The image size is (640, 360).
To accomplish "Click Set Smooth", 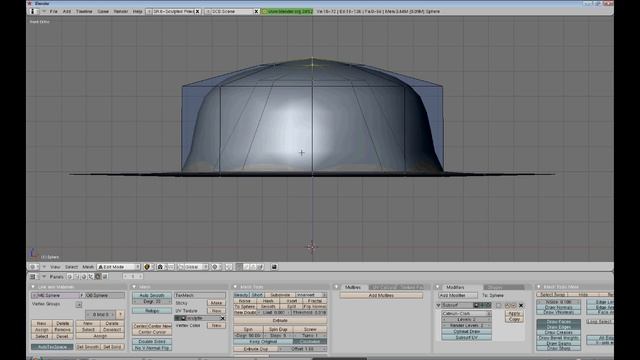I will (x=88, y=347).
